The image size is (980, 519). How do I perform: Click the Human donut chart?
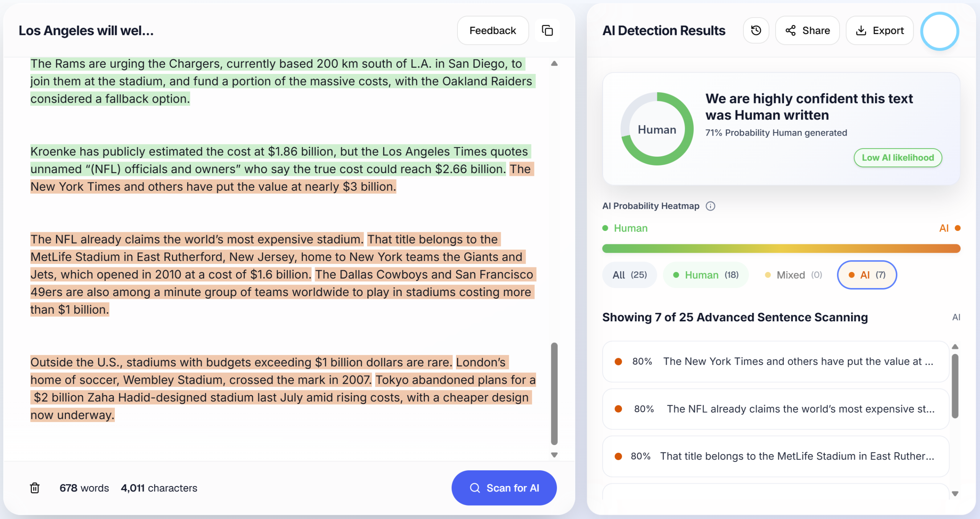click(x=657, y=129)
